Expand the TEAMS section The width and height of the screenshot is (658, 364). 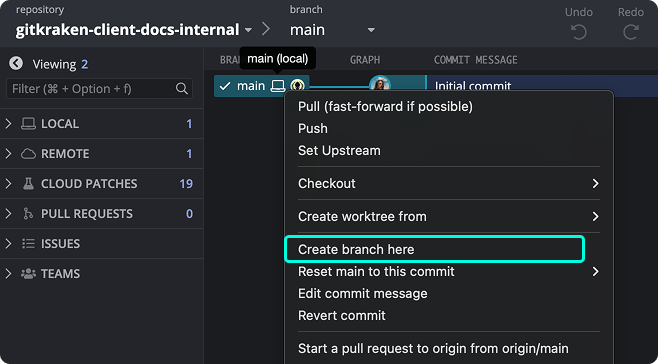click(8, 274)
